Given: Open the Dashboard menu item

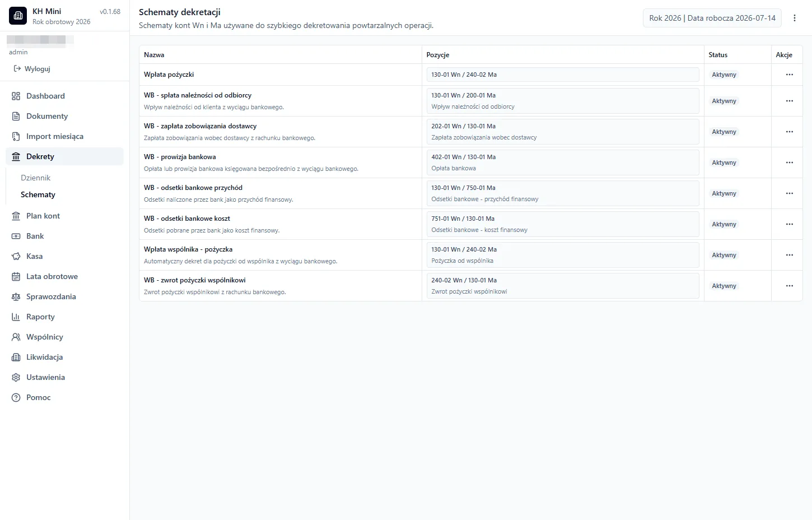Looking at the screenshot, I should tap(64, 96).
